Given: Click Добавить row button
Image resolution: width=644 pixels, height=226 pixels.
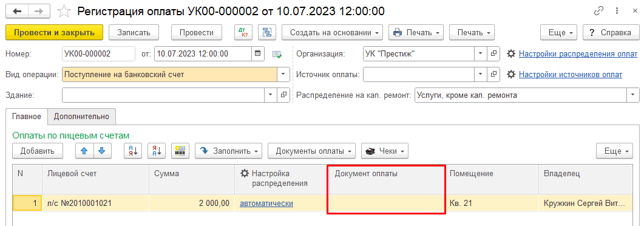Looking at the screenshot, I should point(38,151).
